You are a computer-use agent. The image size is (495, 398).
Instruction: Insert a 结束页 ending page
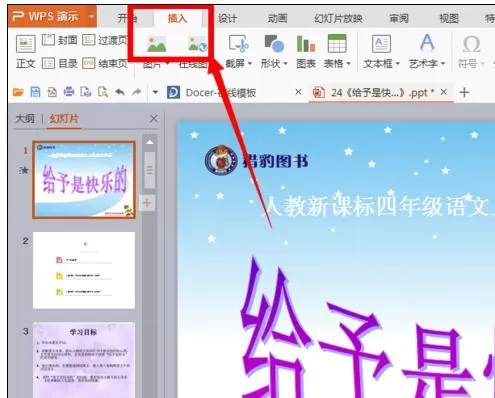105,63
